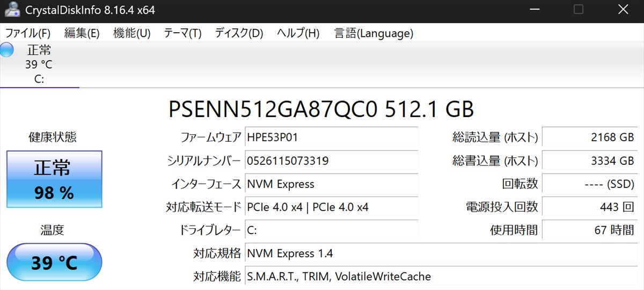Open the 機能(U) menu

coord(131,33)
